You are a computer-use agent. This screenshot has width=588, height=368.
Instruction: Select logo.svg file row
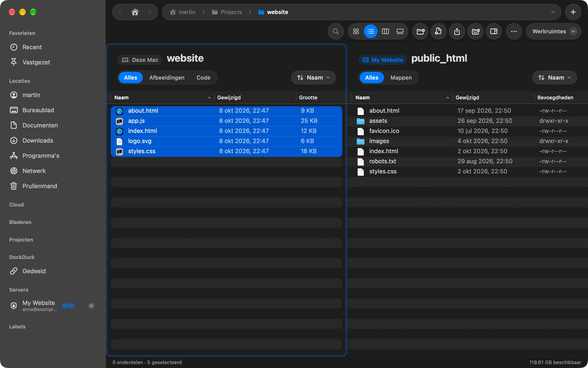(226, 141)
